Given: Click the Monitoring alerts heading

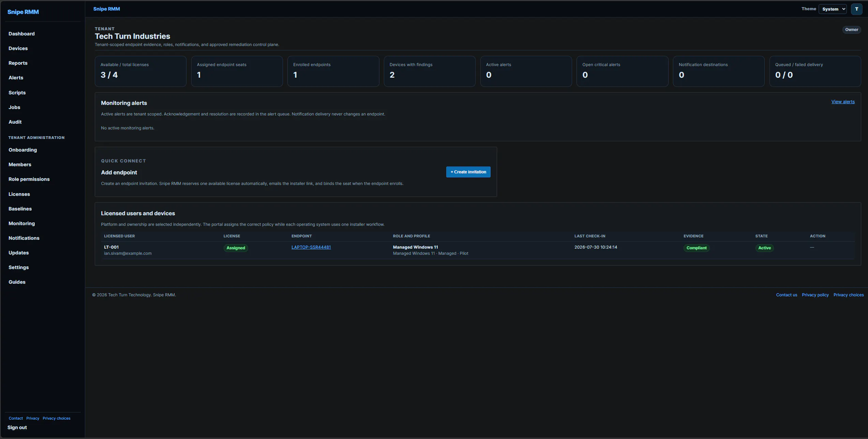Looking at the screenshot, I should (124, 103).
